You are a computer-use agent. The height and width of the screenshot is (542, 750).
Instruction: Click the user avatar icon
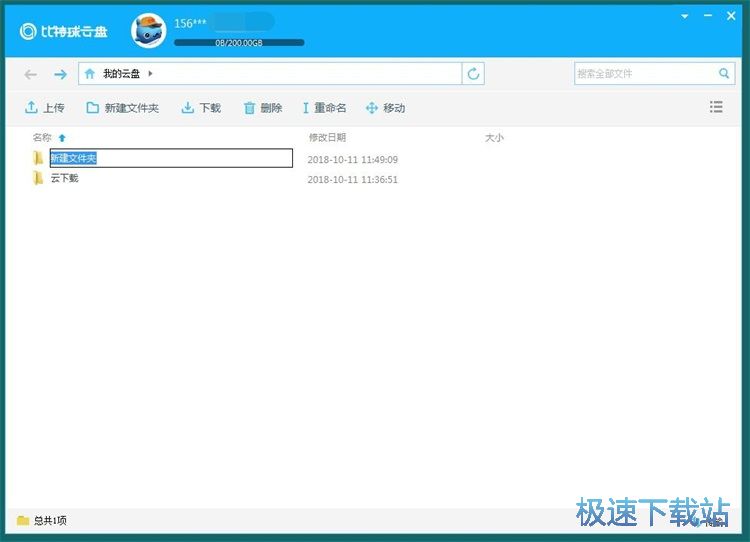click(149, 30)
